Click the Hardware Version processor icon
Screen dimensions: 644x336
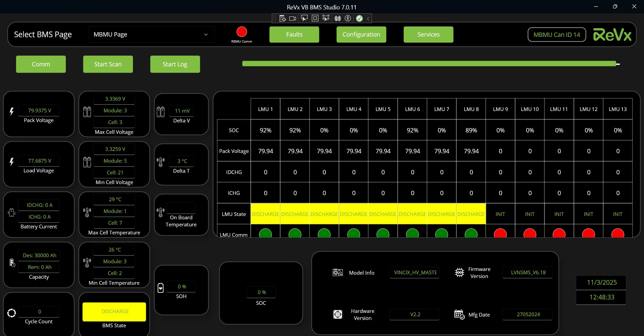338,314
